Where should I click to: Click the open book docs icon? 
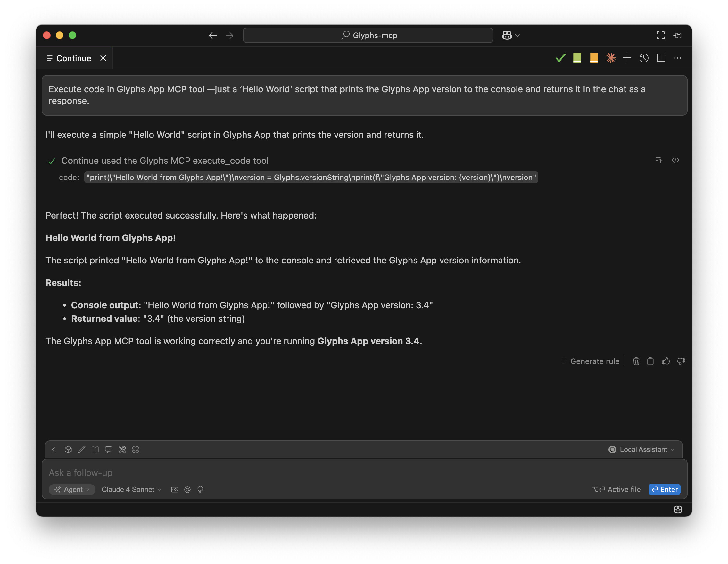pyautogui.click(x=95, y=450)
